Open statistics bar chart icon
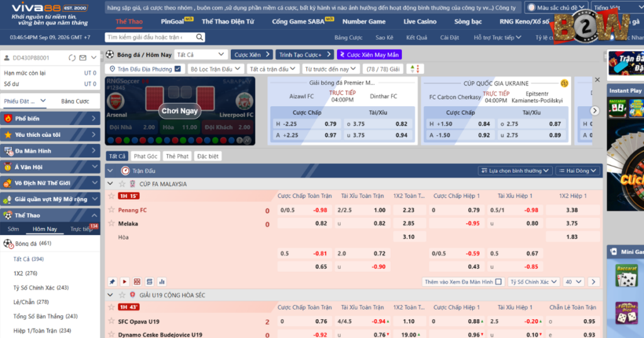644x338 pixels. point(162,282)
